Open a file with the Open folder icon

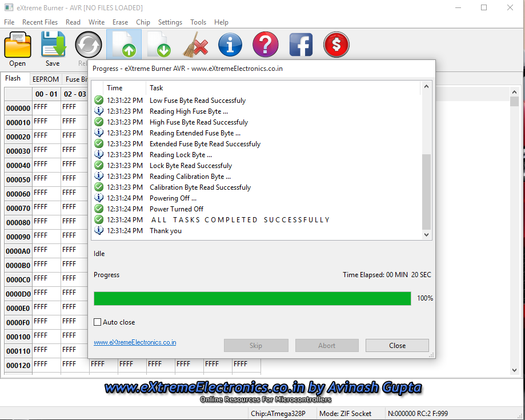[x=18, y=45]
